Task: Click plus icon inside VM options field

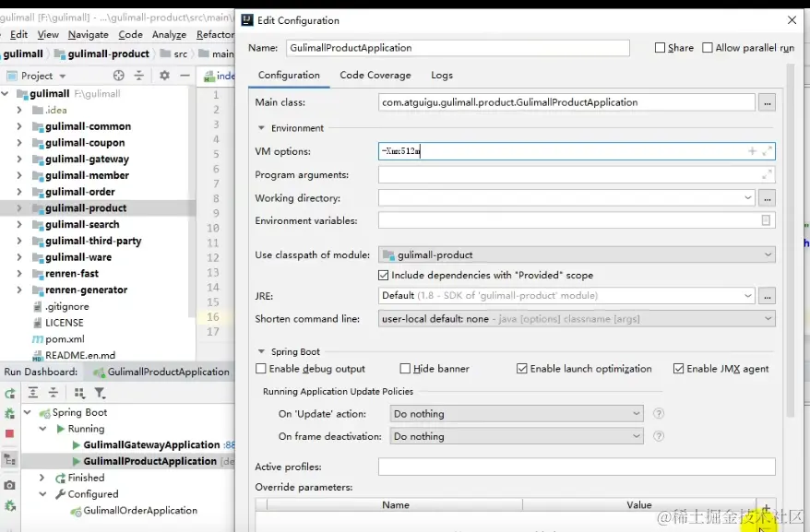Action: [x=752, y=151]
